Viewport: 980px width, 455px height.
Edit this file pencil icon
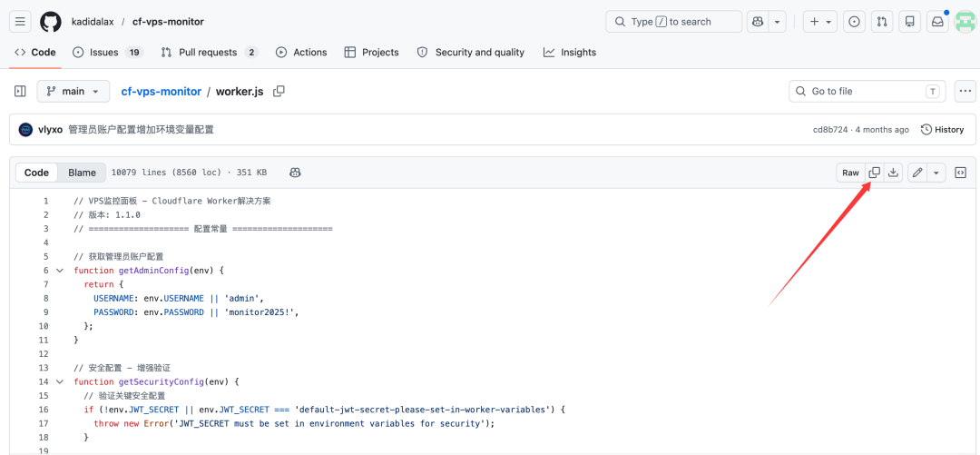(916, 173)
